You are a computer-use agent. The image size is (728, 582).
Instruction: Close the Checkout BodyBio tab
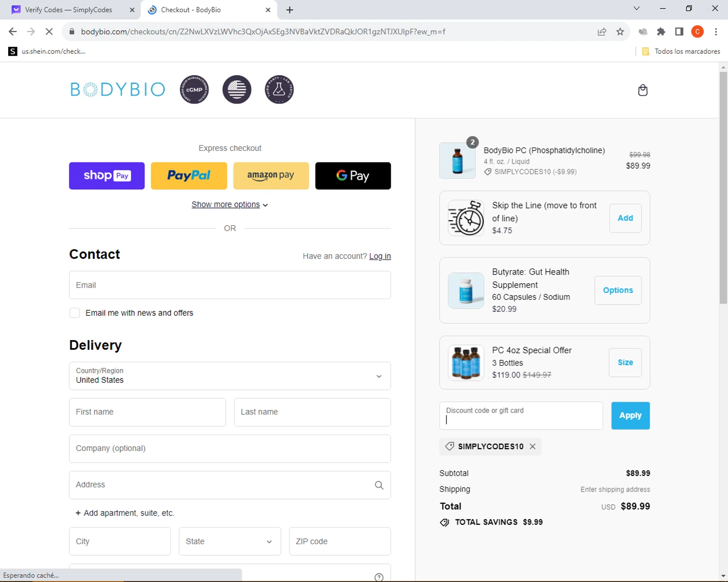click(268, 10)
